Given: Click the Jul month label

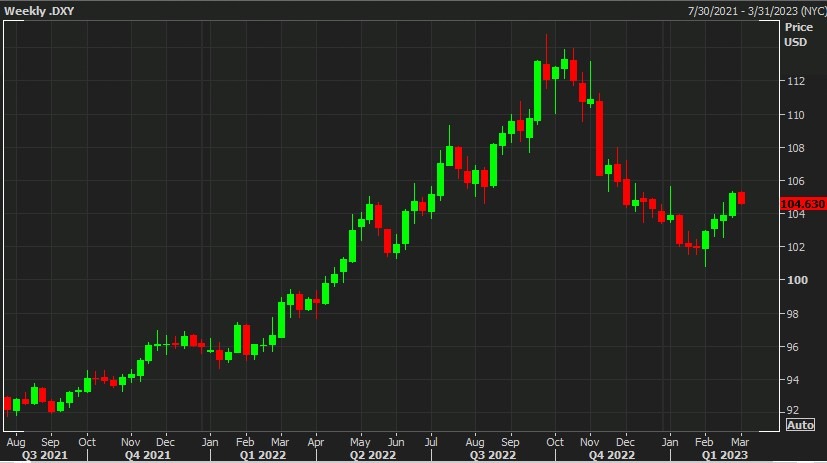Looking at the screenshot, I should coord(431,442).
